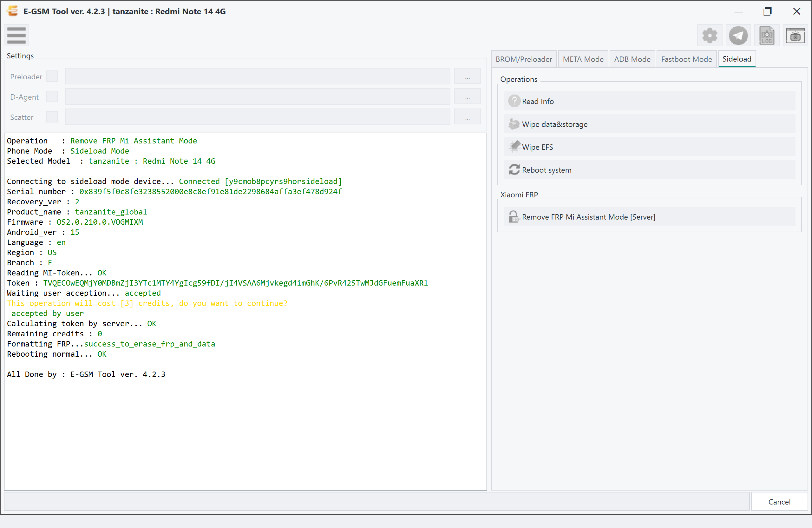Viewport: 812px width, 528px height.
Task: Click 'Formatting FRP...success_to_erase_frp_and_data' line
Action: click(x=111, y=344)
